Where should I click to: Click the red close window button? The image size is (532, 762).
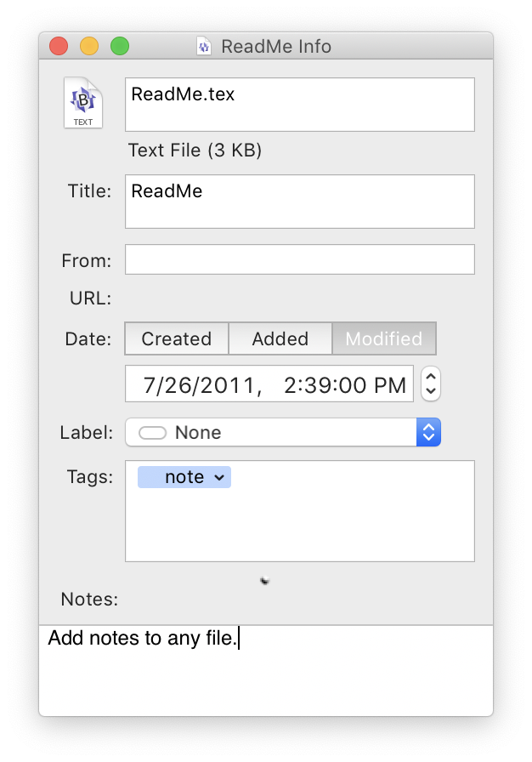59,46
